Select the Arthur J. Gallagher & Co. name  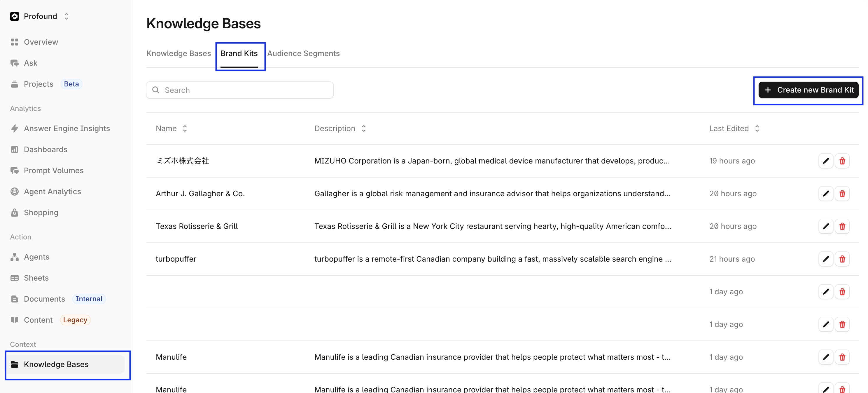[x=200, y=194]
